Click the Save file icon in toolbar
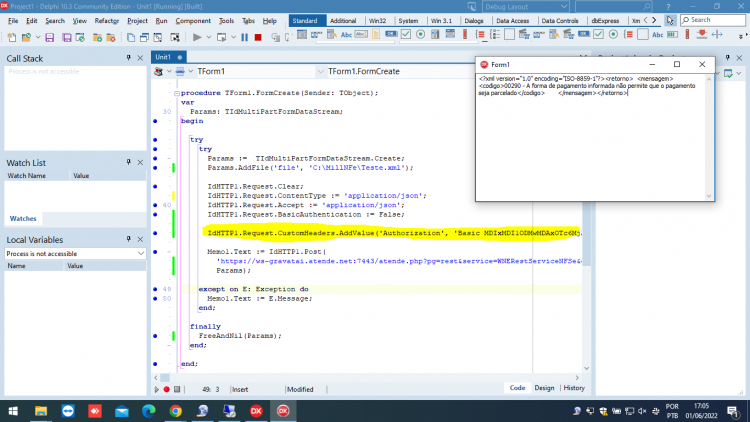750x422 pixels. tap(49, 37)
